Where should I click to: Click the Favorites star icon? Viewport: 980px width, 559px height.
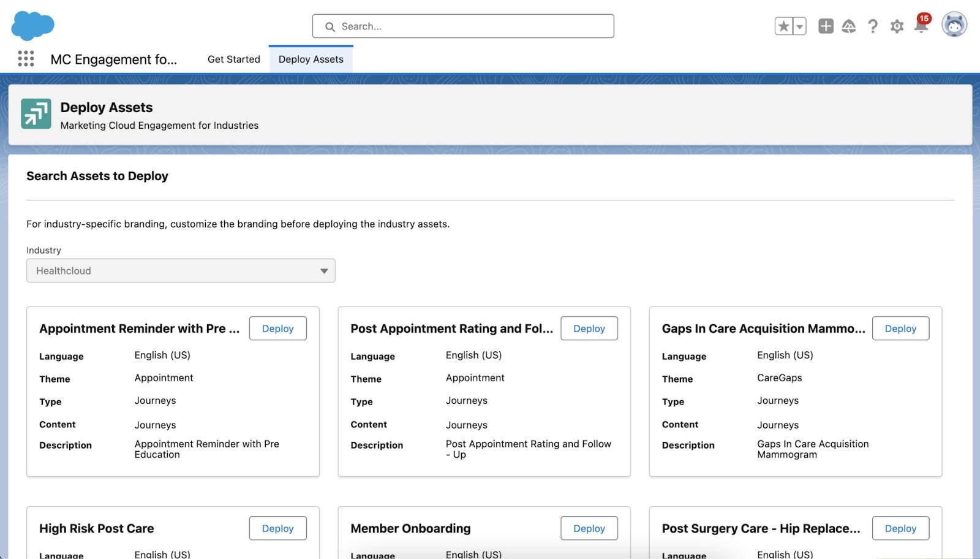click(783, 26)
